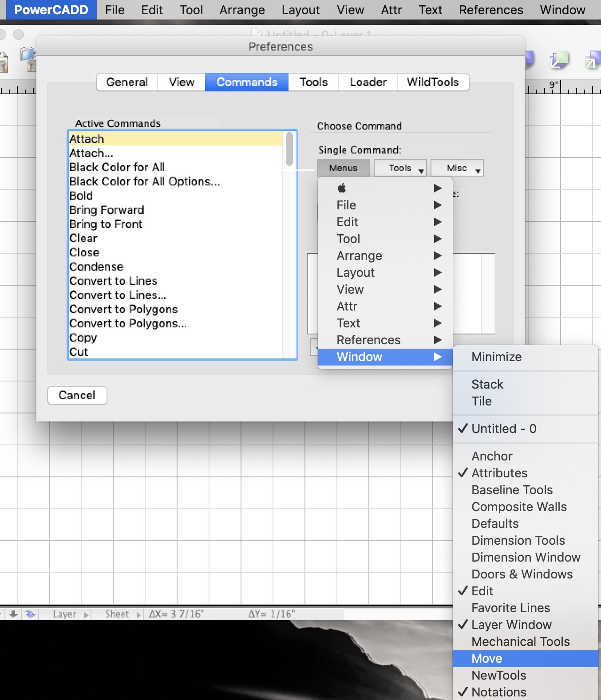
Task: Expand the View submenu in the popup menu
Action: tap(385, 289)
